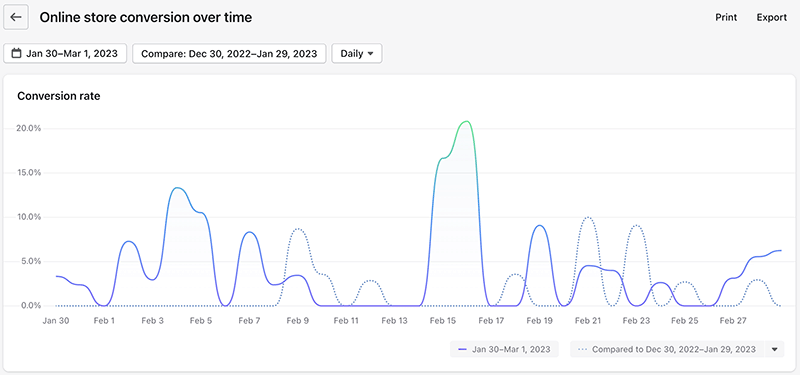Click the Jan 30 x-axis label
The width and height of the screenshot is (800, 375).
point(56,321)
